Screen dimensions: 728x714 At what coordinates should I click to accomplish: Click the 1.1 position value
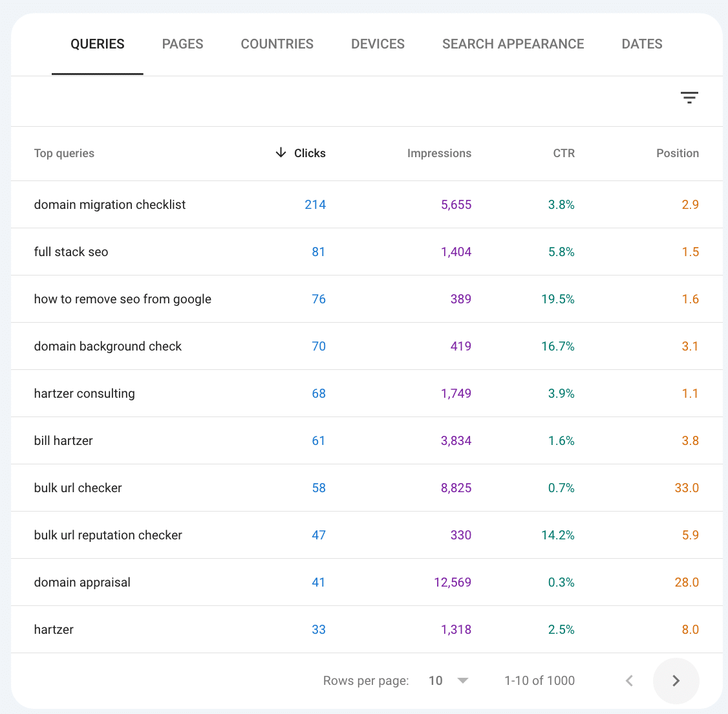(690, 393)
